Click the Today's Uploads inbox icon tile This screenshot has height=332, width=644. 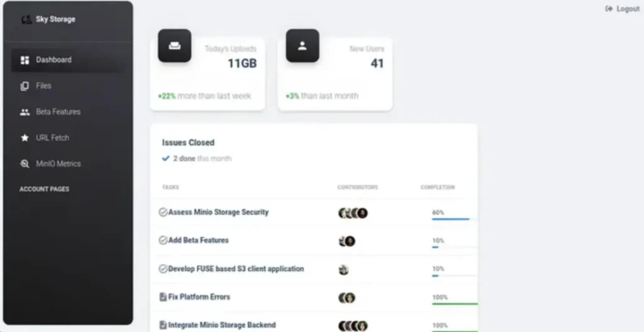tap(174, 46)
